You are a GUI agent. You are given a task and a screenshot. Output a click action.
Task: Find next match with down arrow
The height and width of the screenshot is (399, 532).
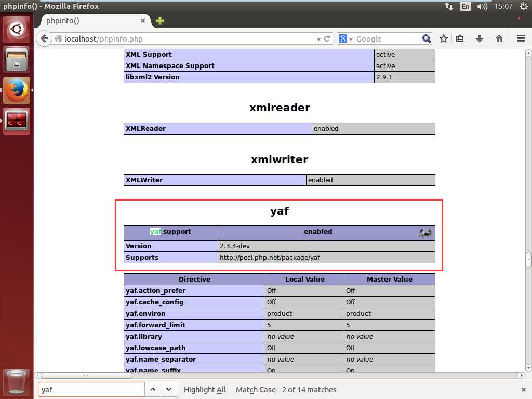169,390
